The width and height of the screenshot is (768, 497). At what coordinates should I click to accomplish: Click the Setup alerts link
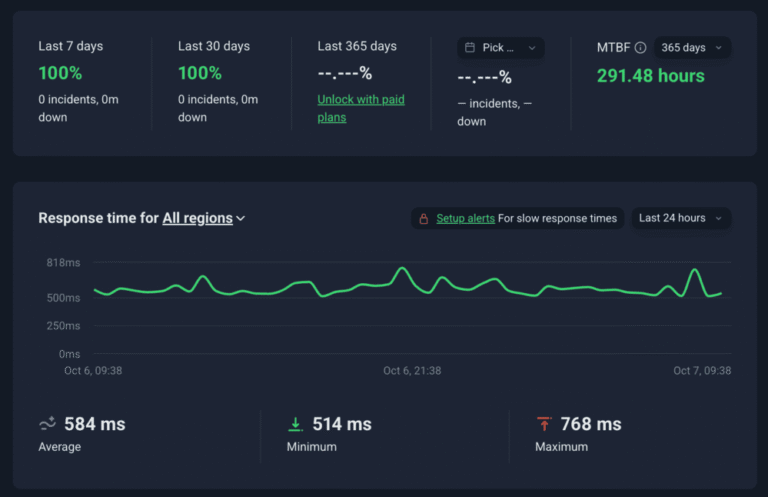click(465, 218)
